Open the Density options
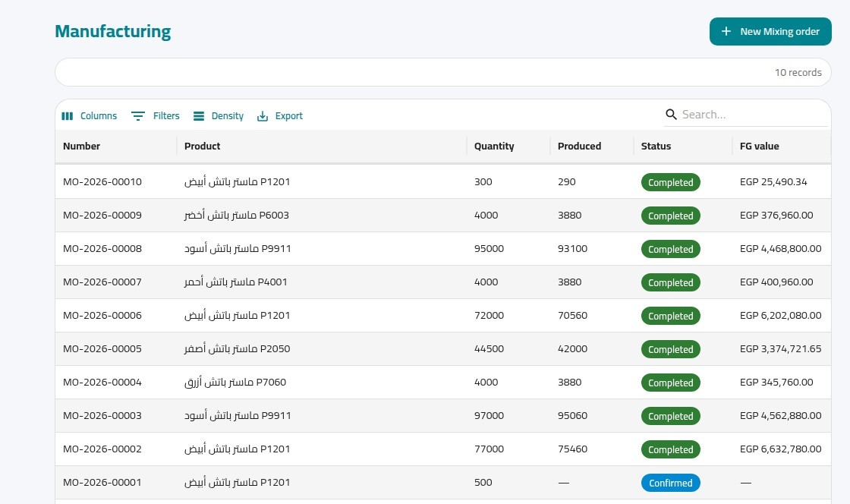 (x=219, y=116)
